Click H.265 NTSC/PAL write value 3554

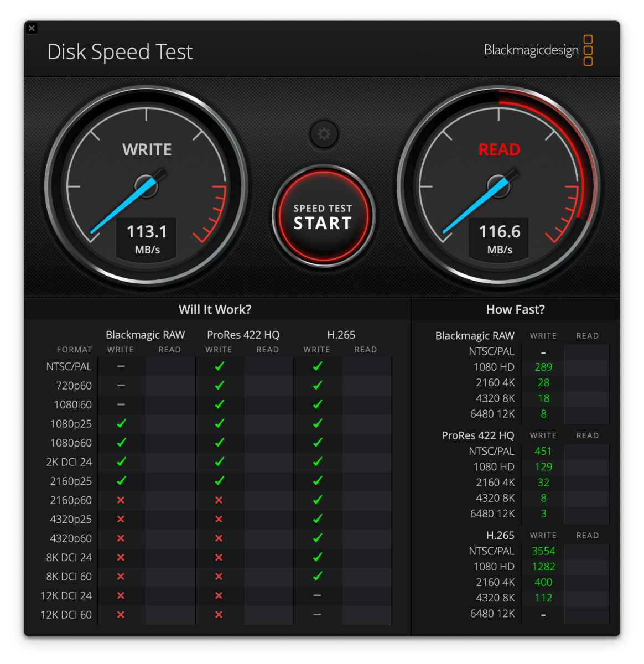coord(543,551)
